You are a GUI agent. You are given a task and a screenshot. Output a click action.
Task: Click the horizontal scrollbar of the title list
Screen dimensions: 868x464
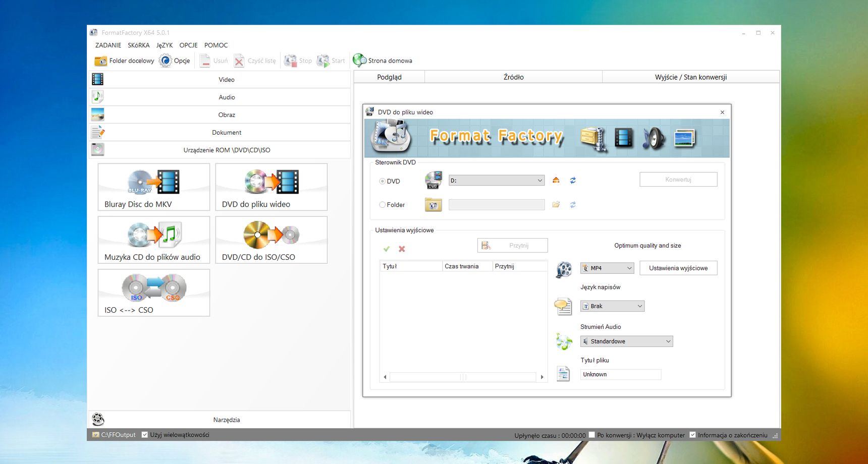[x=463, y=377]
